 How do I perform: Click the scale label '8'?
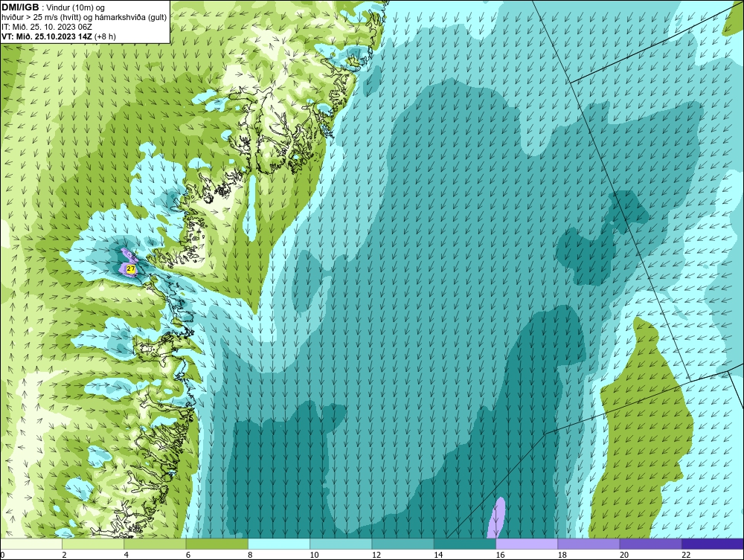250,556
